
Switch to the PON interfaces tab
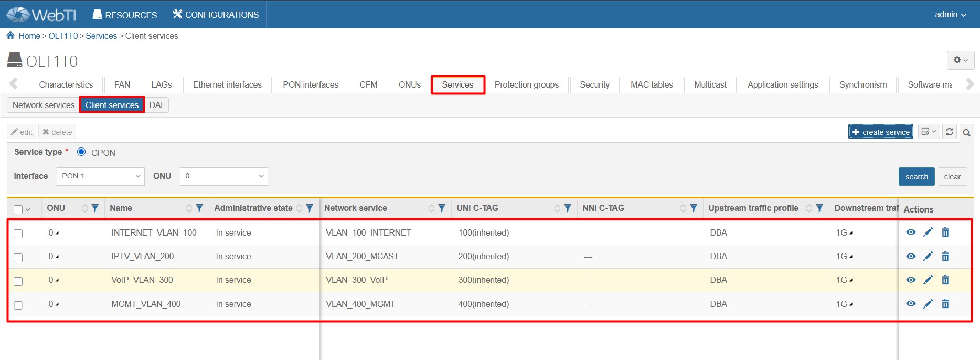pyautogui.click(x=311, y=84)
